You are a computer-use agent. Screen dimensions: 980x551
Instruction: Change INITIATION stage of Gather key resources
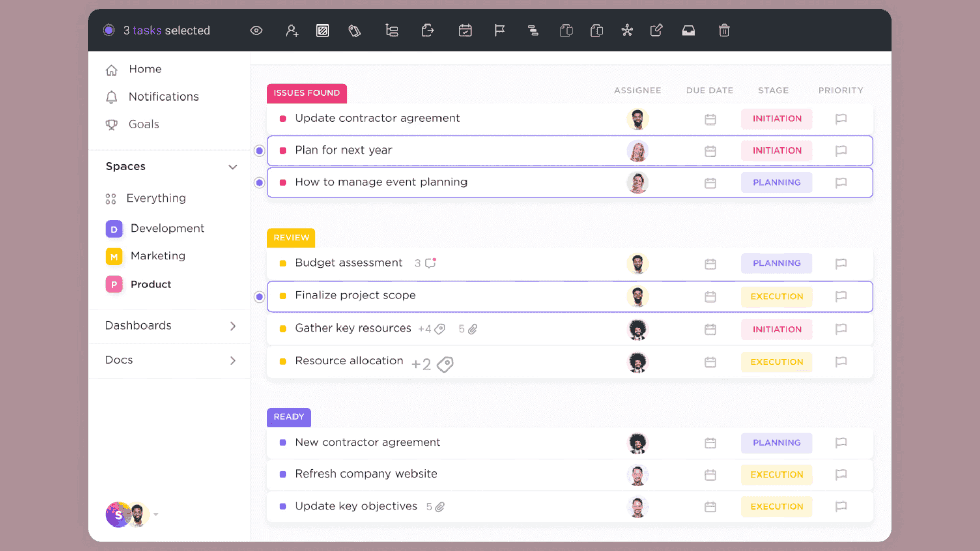tap(776, 329)
